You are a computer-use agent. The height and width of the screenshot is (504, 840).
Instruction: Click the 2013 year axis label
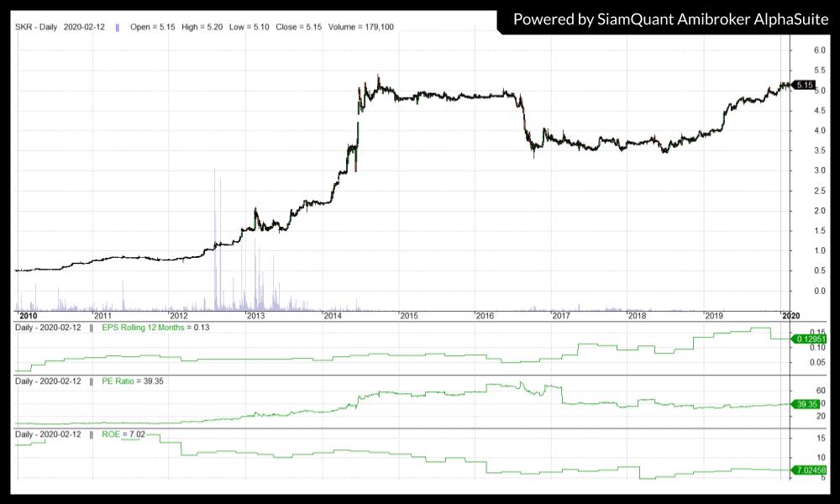(255, 316)
